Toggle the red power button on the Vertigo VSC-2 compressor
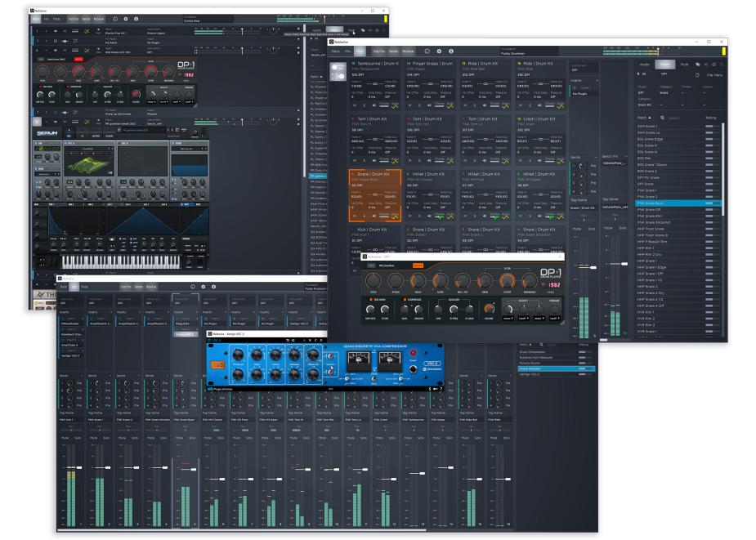The height and width of the screenshot is (540, 756). (413, 353)
